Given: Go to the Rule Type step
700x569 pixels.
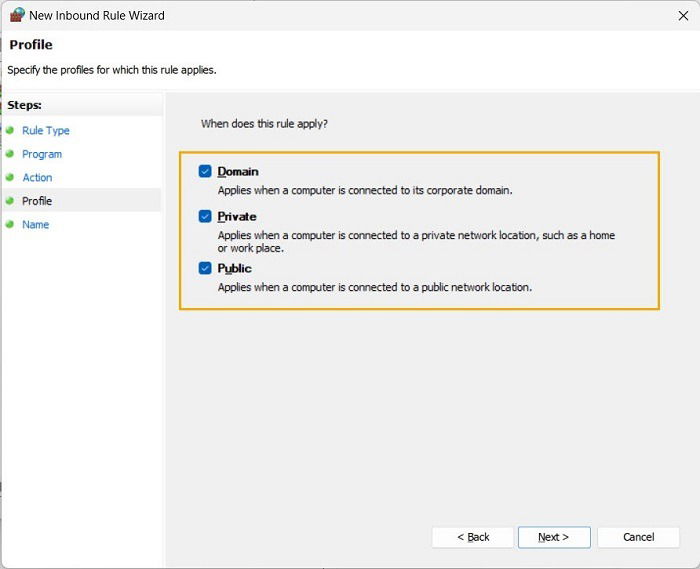Looking at the screenshot, I should 46,131.
